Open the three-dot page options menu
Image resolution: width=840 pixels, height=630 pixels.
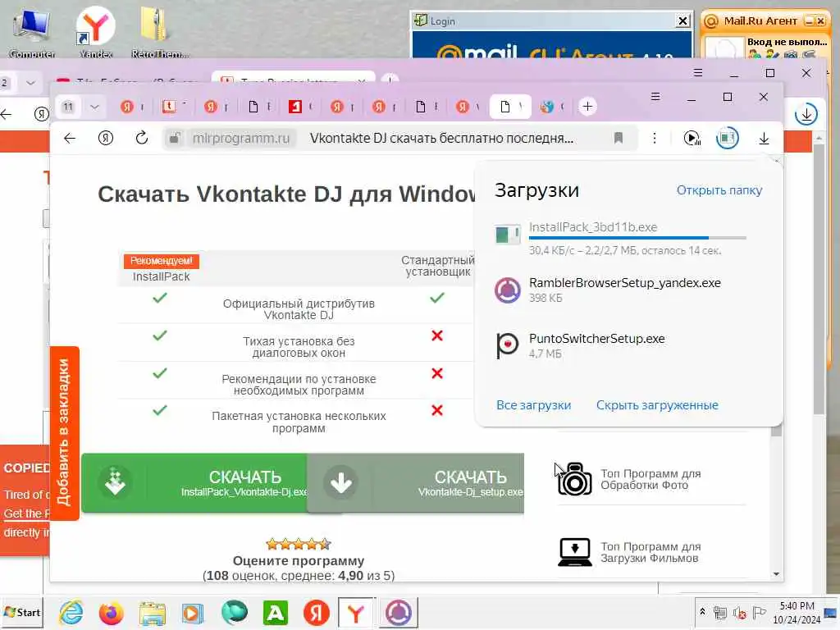point(655,138)
